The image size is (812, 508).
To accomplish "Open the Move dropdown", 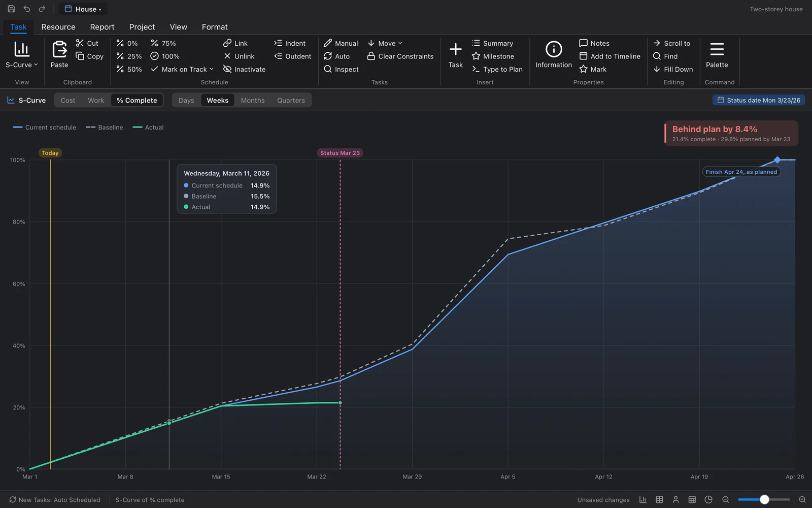I will [x=385, y=43].
